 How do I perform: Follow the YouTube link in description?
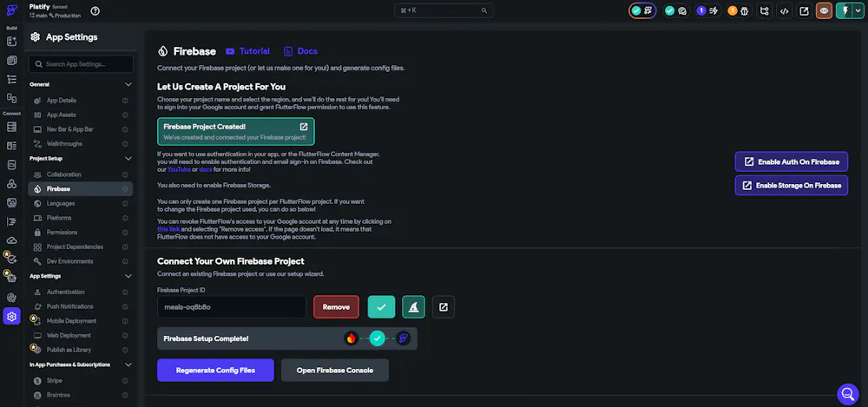pos(180,169)
